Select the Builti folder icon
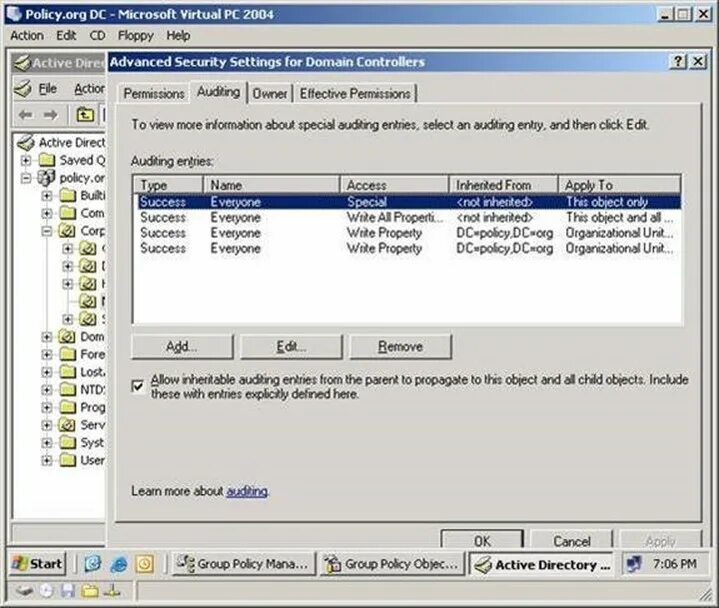The height and width of the screenshot is (608, 719). click(67, 195)
